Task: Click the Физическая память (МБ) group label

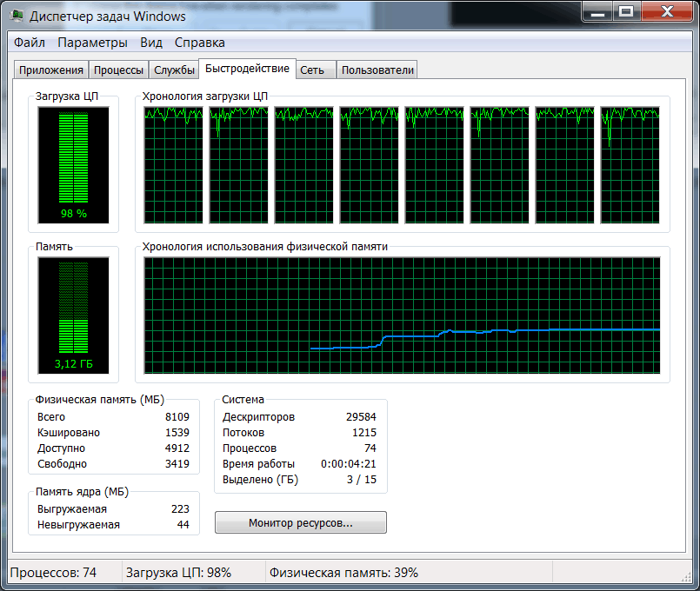Action: pos(100,400)
